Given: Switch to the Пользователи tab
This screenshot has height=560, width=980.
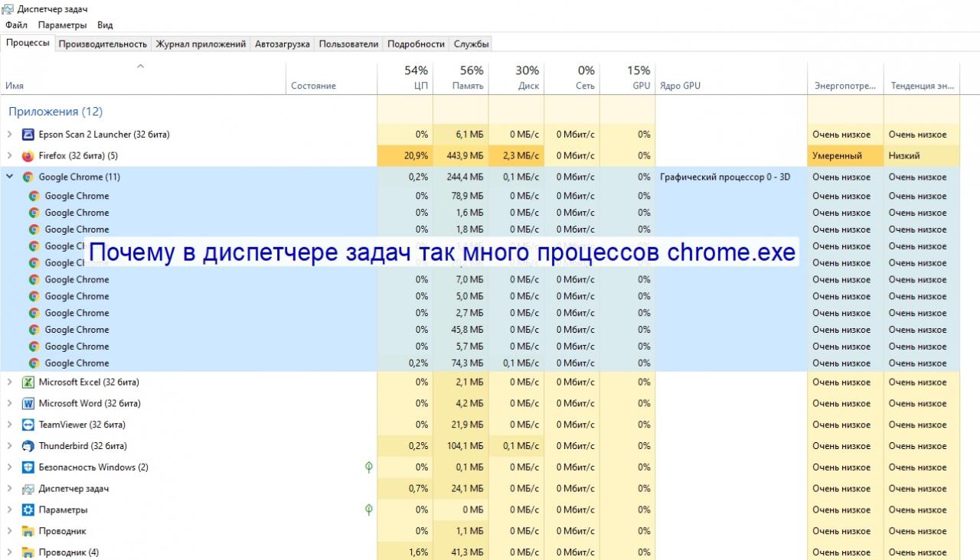Looking at the screenshot, I should pyautogui.click(x=348, y=44).
